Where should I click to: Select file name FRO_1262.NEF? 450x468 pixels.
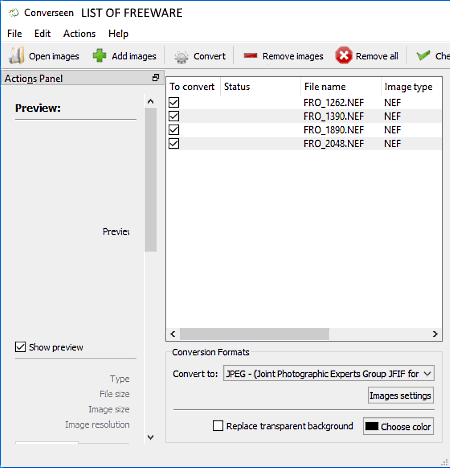pos(333,102)
